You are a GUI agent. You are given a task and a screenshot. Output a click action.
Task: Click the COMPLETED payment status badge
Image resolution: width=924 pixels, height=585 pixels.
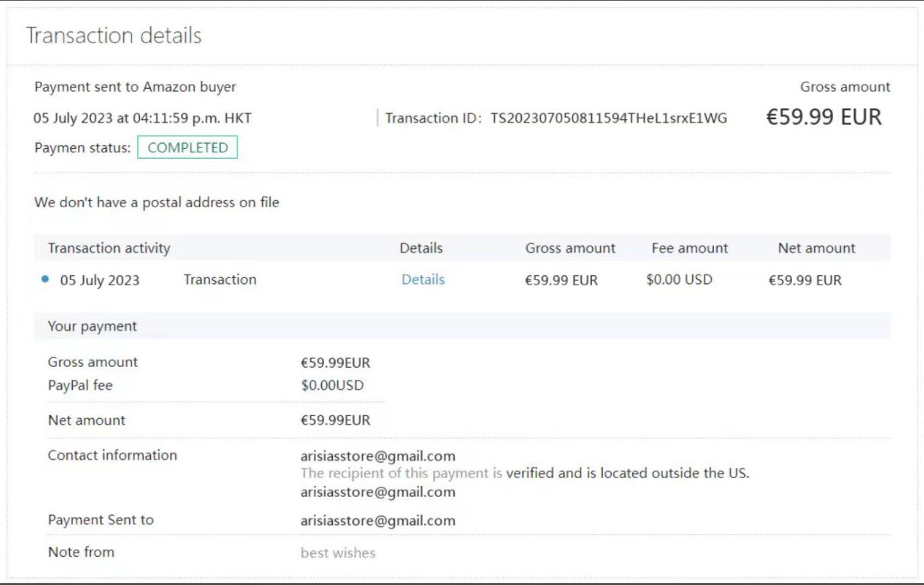coord(188,147)
